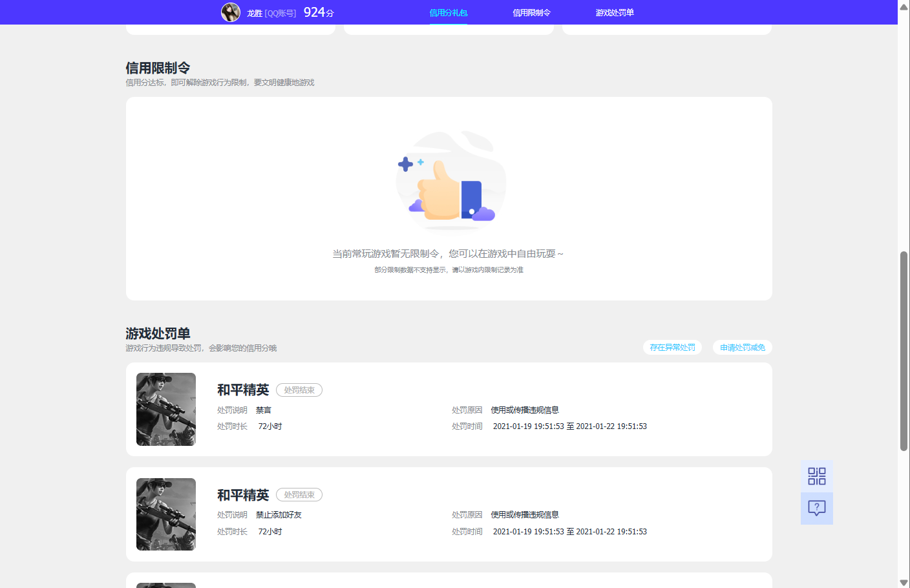Click the 924分 credit score
The height and width of the screenshot is (588, 910).
click(x=319, y=12)
